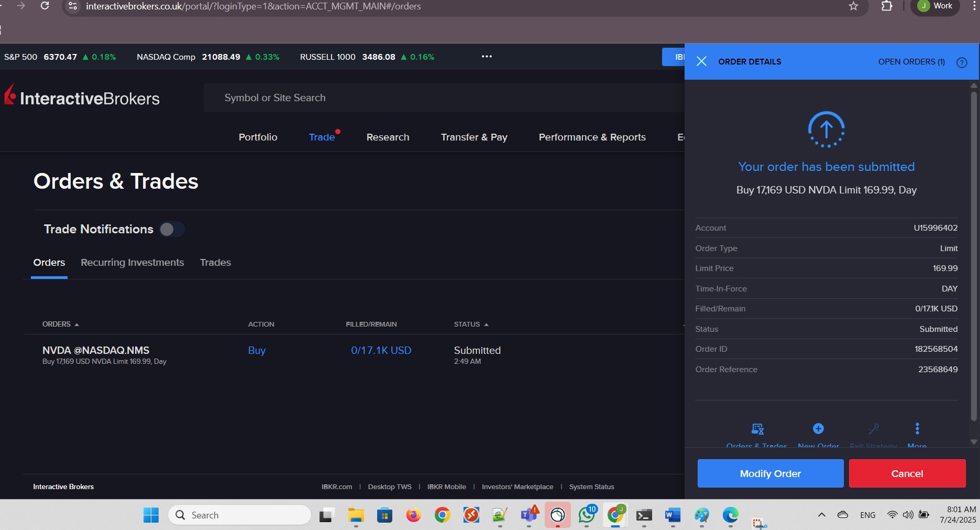The height and width of the screenshot is (530, 980).
Task: Click the 0/17.1K USD filled value
Action: pyautogui.click(x=381, y=350)
